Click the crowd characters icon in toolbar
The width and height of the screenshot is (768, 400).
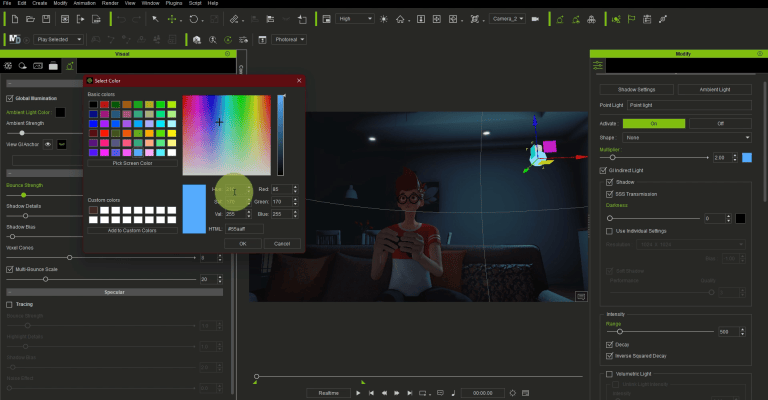tap(592, 19)
